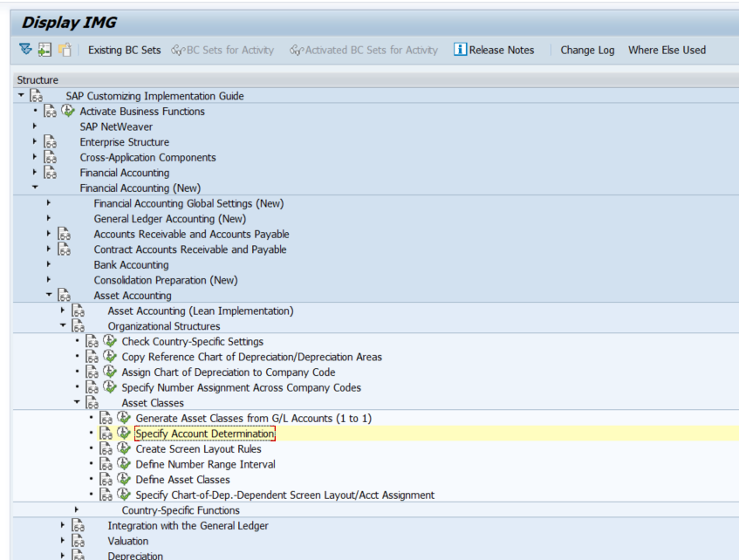
Task: Select the Create Screen Layout Rules text
Action: 198,449
